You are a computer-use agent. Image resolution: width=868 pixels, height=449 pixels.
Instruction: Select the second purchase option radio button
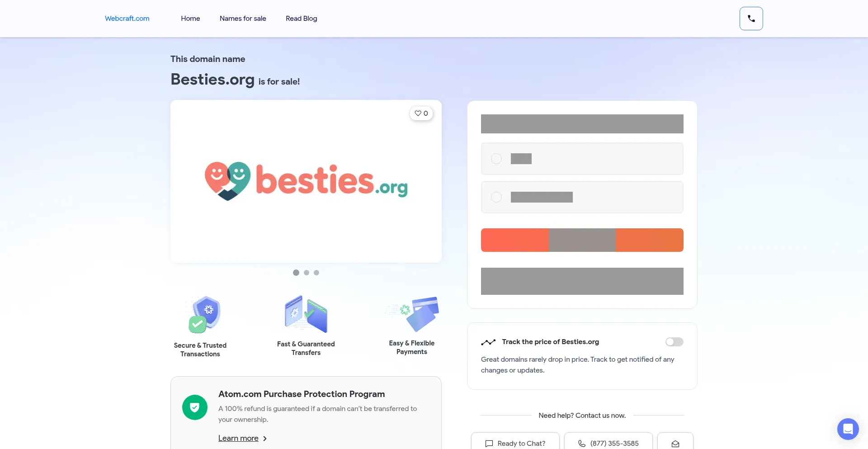tap(496, 197)
